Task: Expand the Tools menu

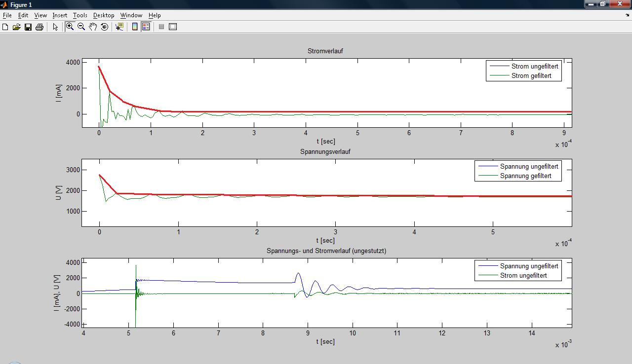Action: [80, 15]
